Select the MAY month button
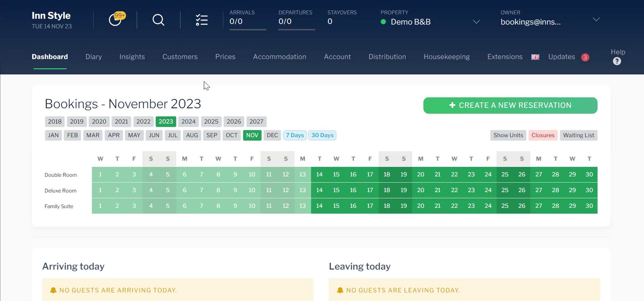The height and width of the screenshot is (301, 644). tap(134, 135)
